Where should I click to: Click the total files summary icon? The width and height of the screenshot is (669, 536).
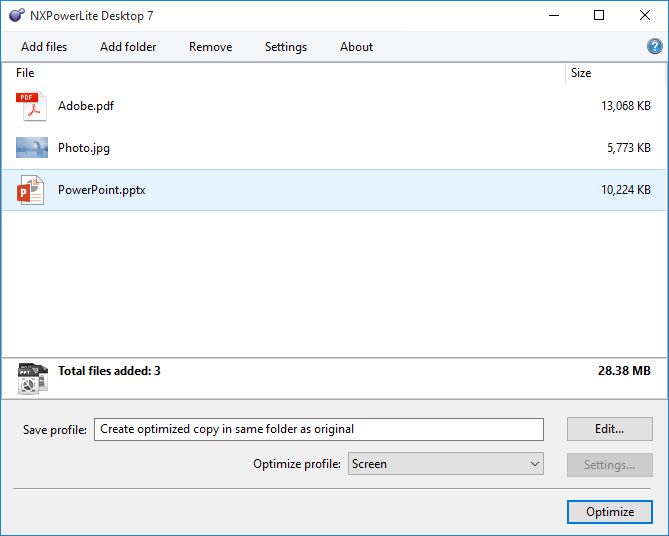tap(32, 379)
